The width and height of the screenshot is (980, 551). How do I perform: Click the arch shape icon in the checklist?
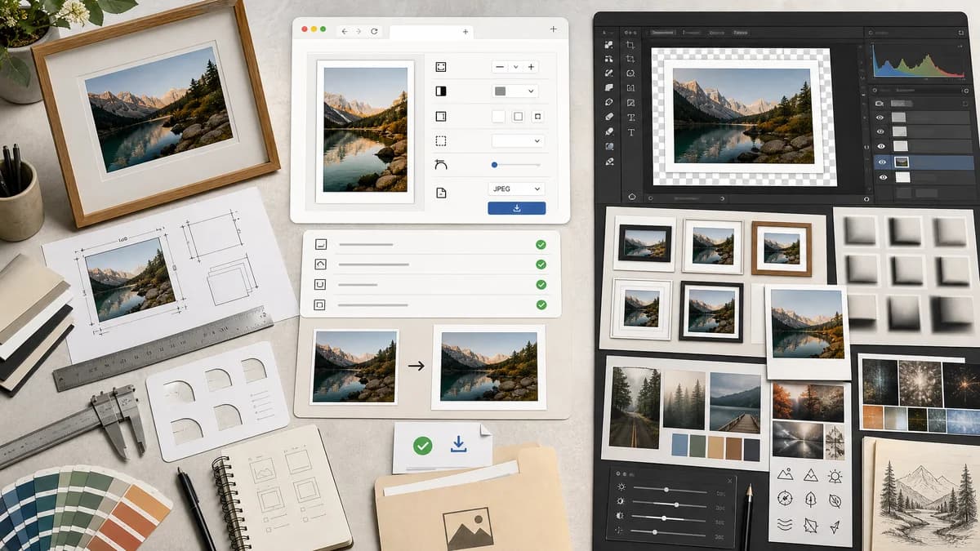pyautogui.click(x=320, y=264)
